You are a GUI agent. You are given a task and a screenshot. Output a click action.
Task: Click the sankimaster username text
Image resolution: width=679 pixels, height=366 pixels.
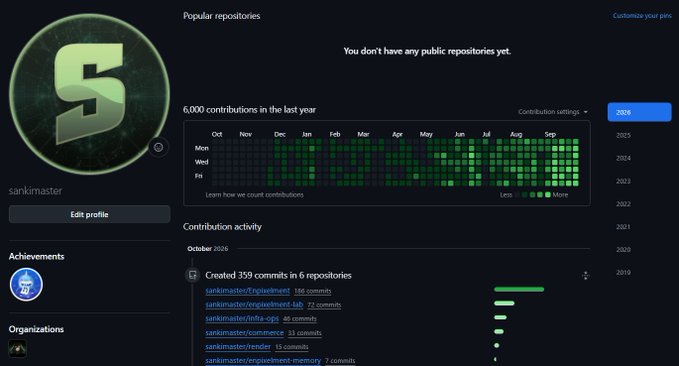[35, 191]
